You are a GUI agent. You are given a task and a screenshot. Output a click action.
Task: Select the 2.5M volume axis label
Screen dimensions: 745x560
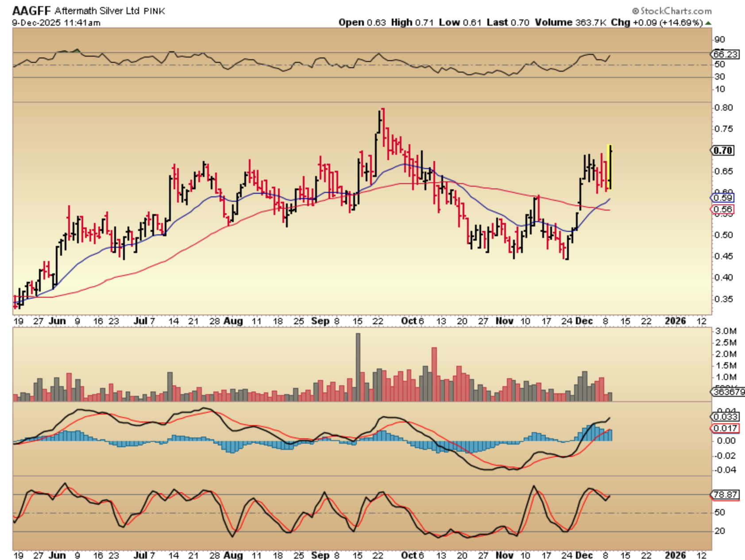[726, 343]
